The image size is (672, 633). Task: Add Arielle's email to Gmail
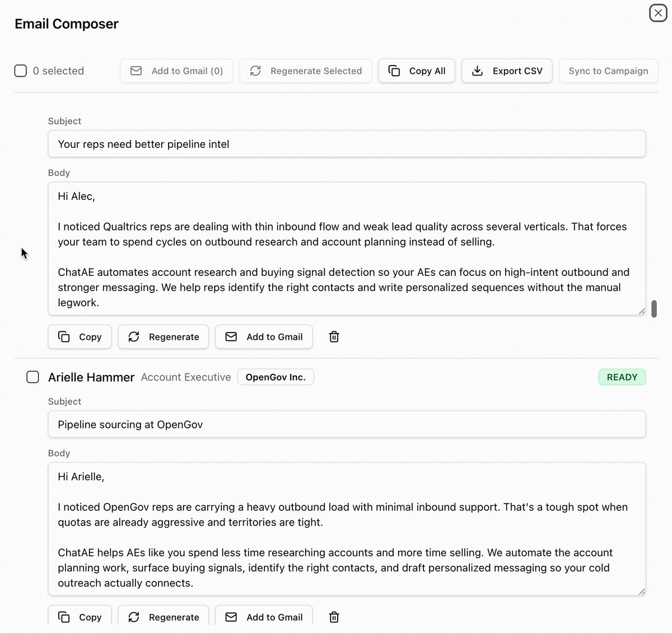click(x=264, y=617)
